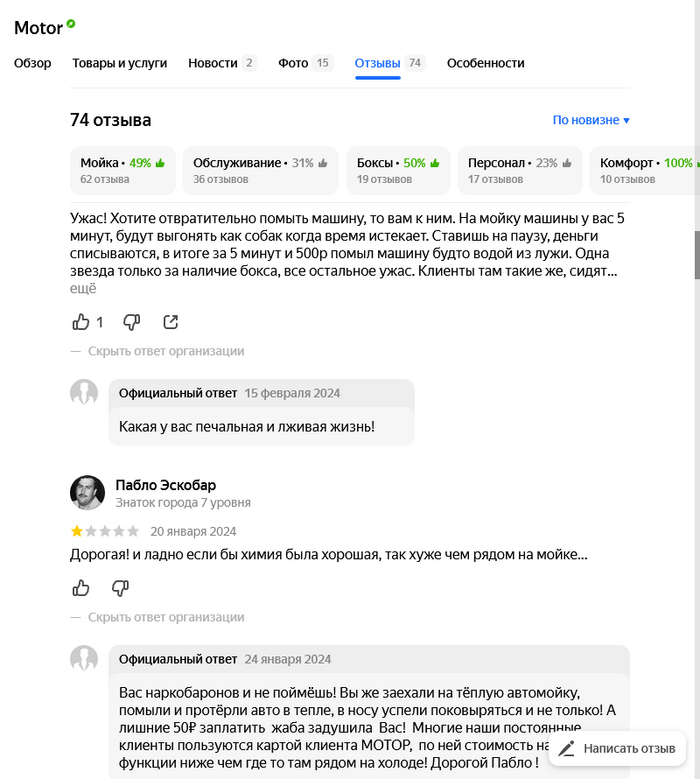The image size is (700, 779).
Task: Click the pencil icon to write a review
Action: tap(567, 748)
